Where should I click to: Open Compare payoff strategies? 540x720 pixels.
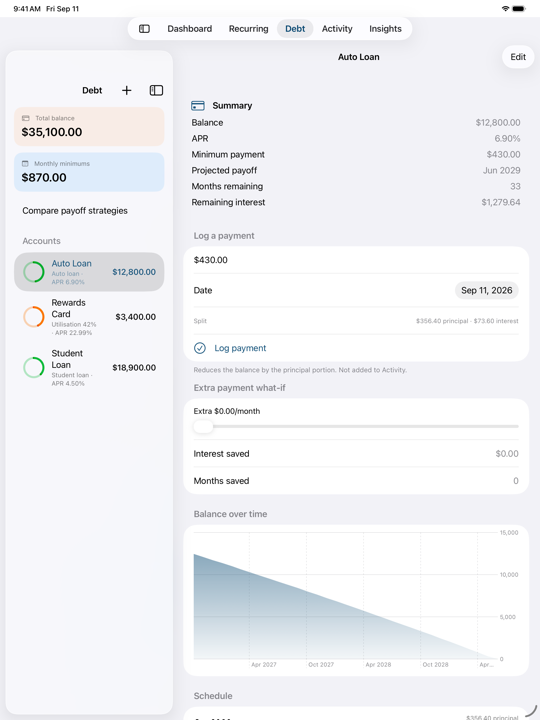coord(75,211)
